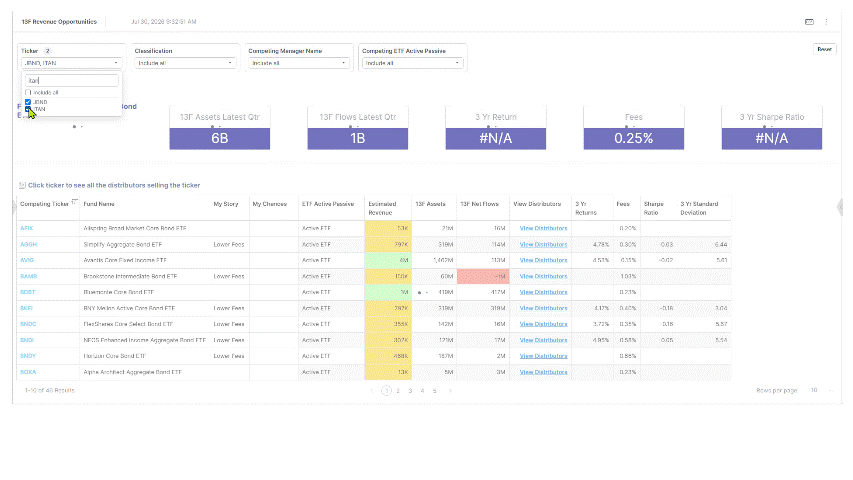Image resolution: width=853 pixels, height=480 pixels.
Task: Open View Distributors link for AGGH row
Action: (x=543, y=244)
